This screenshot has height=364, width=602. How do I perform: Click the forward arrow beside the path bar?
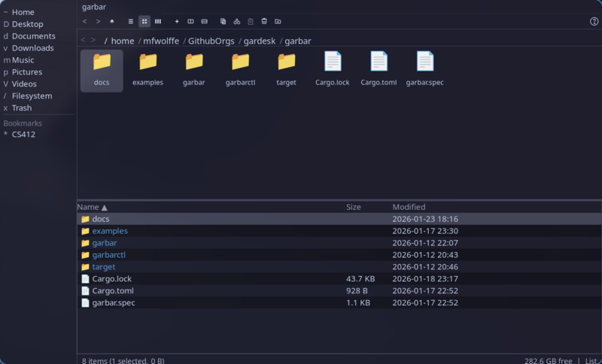(93, 40)
